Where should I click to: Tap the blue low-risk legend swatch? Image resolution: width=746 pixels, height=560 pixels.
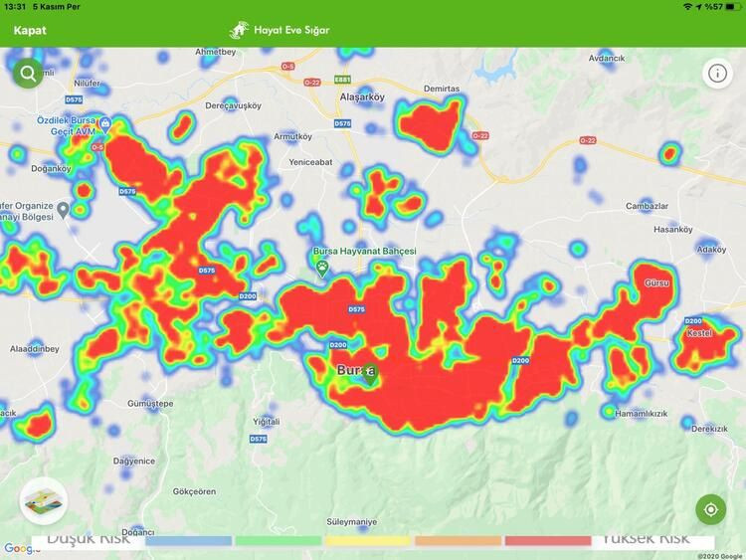click(x=189, y=541)
